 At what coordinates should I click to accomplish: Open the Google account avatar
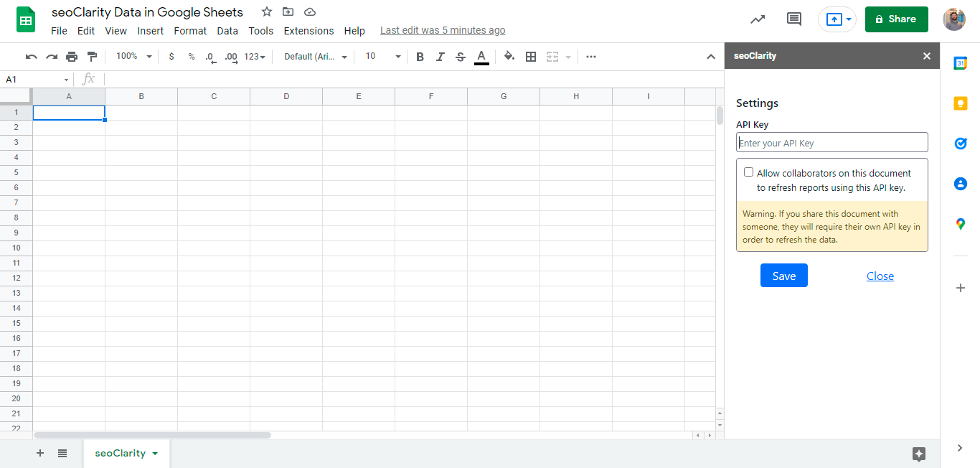[x=954, y=19]
